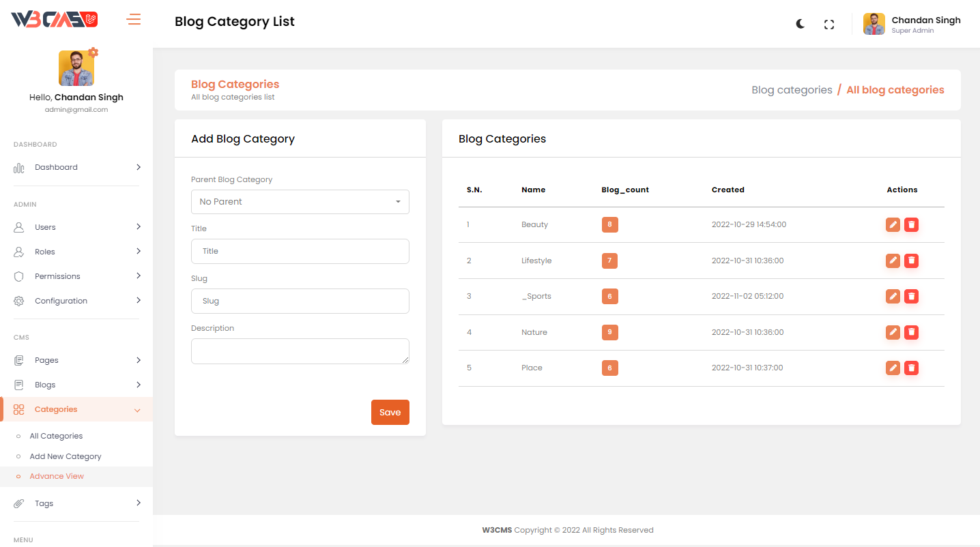Click the gear icon on sidebar avatar
The image size is (980, 547).
pos(93,53)
